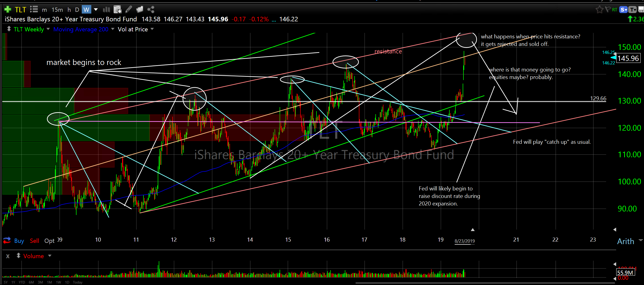Click the Buy link

[19, 241]
